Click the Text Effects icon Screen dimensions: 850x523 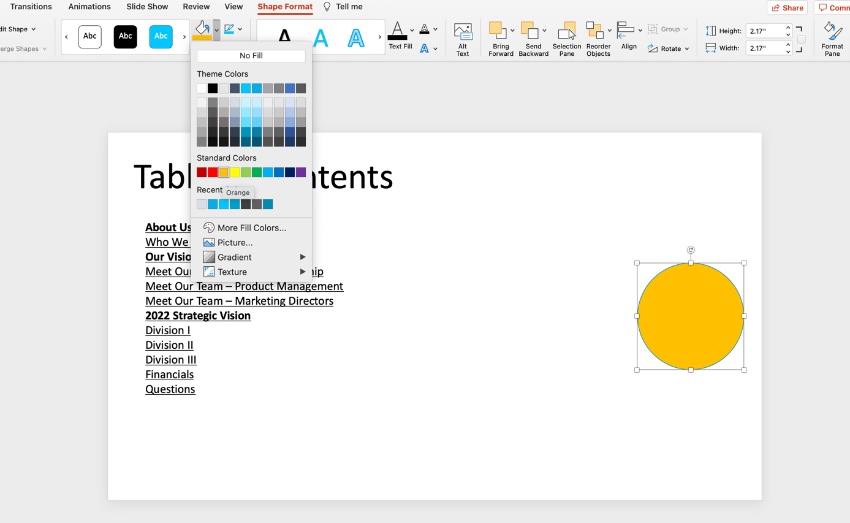(424, 48)
